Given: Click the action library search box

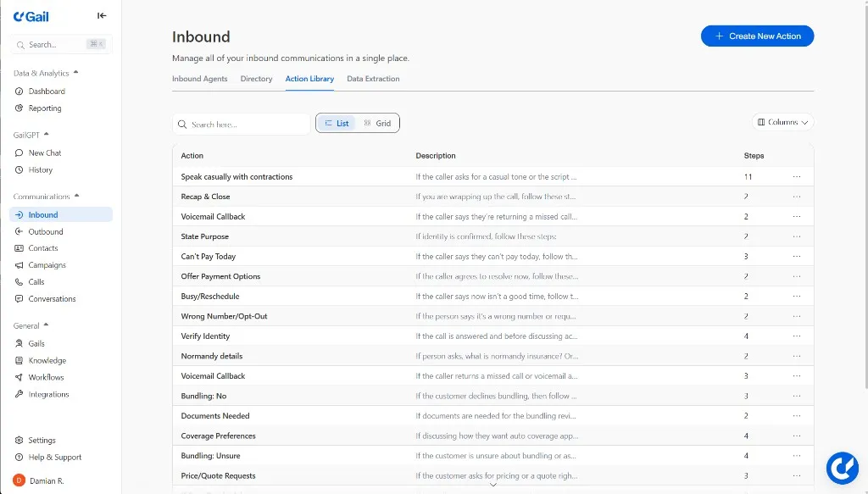Looking at the screenshot, I should pyautogui.click(x=242, y=125).
